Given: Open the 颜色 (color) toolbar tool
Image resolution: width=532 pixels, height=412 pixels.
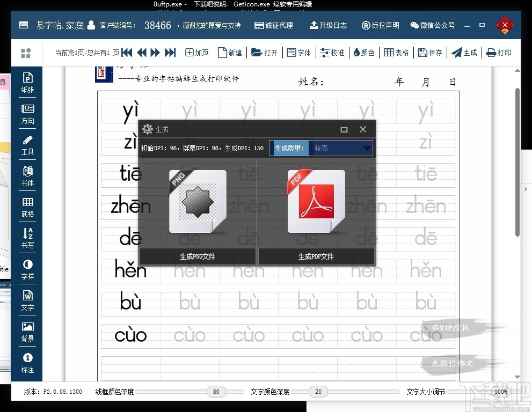Looking at the screenshot, I should click(x=364, y=53).
